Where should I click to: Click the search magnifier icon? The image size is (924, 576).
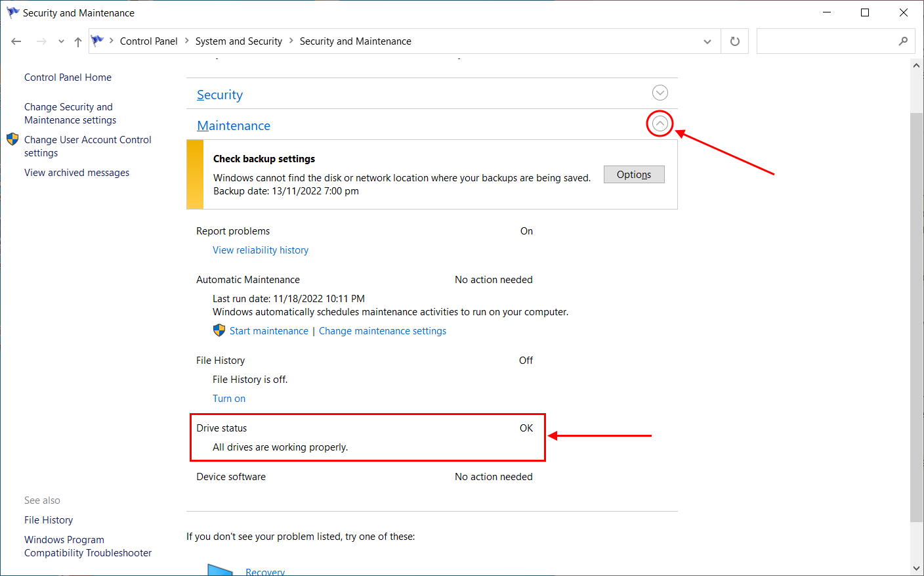pos(904,41)
